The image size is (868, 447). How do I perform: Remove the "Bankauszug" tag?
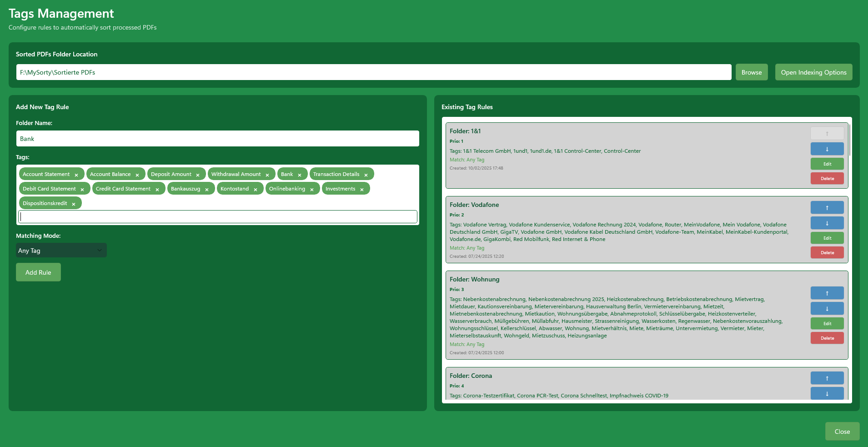click(x=207, y=188)
